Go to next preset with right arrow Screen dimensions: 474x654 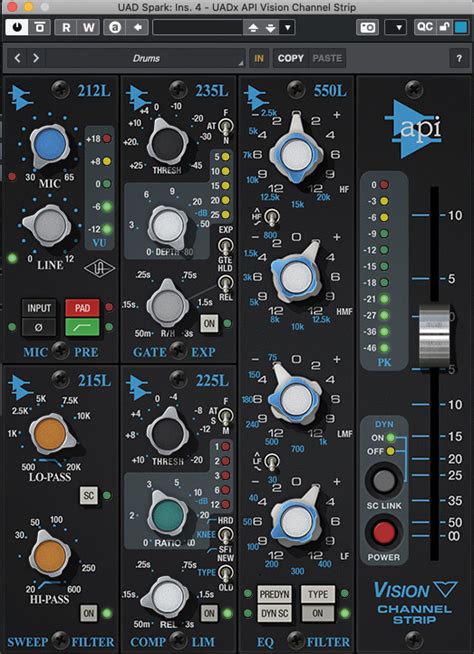click(36, 58)
